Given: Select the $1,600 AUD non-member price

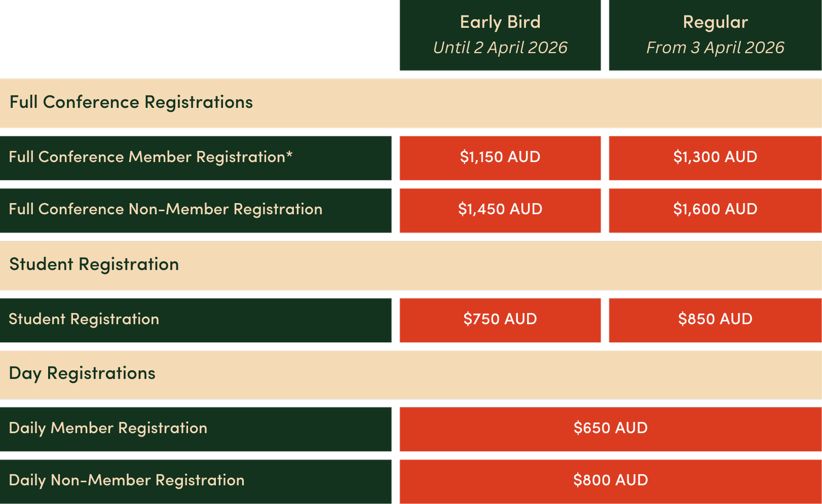Looking at the screenshot, I should [715, 210].
